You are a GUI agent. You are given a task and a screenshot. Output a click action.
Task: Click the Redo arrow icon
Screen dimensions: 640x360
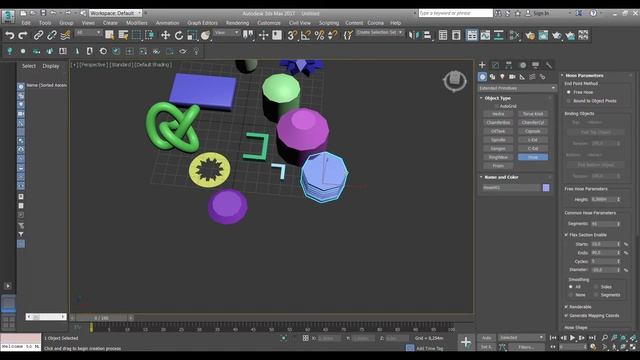click(x=23, y=36)
